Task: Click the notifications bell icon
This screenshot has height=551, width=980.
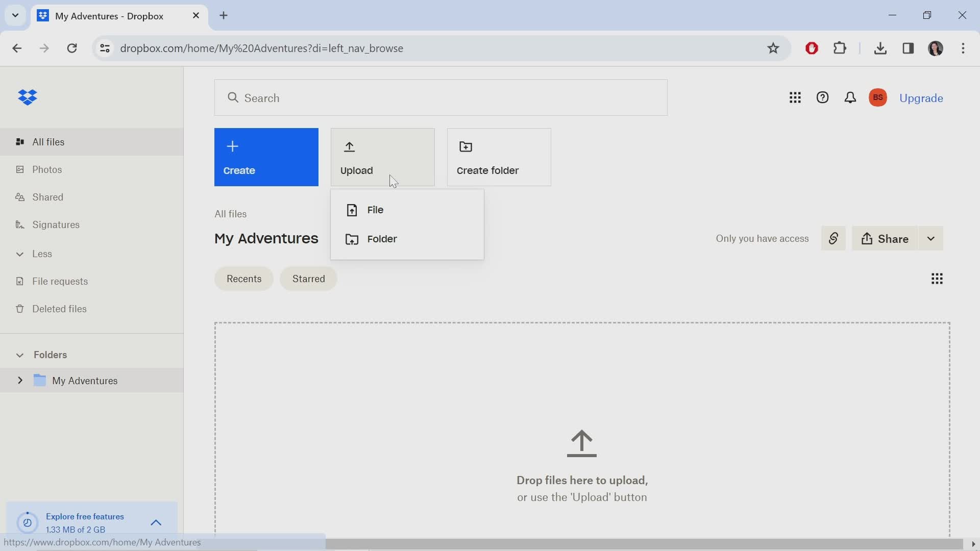Action: point(850,97)
